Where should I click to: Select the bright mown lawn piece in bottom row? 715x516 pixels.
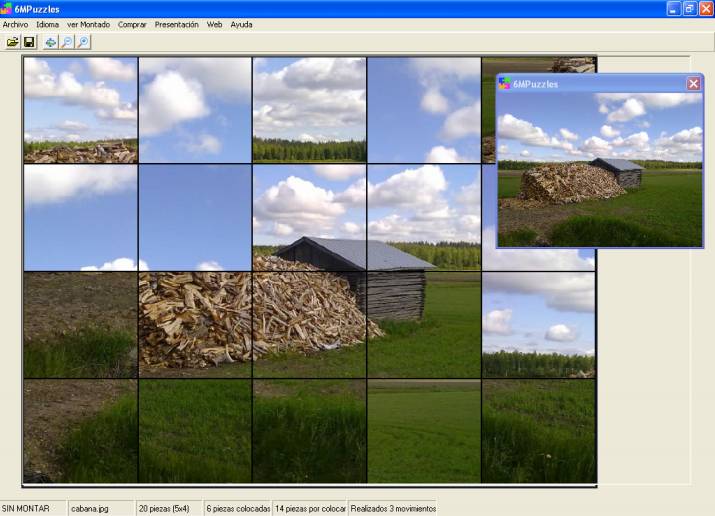(x=424, y=431)
